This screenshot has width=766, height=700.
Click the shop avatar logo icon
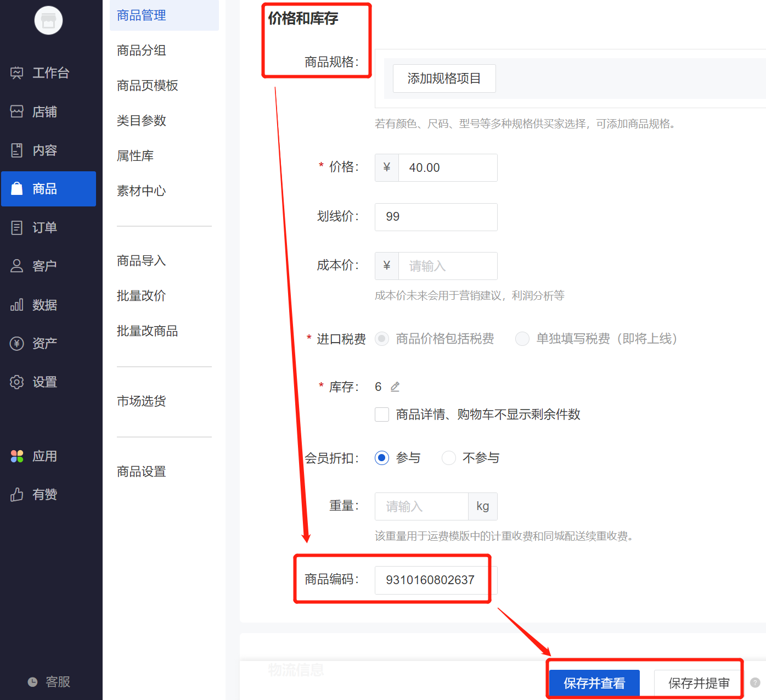[48, 20]
